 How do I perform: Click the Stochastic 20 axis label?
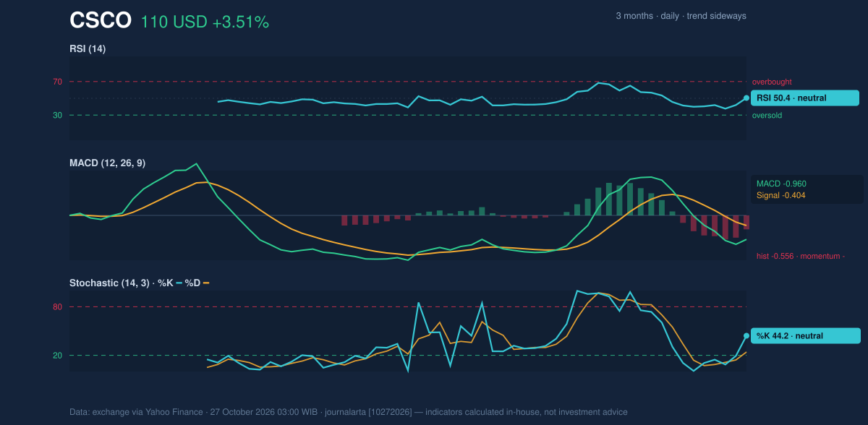coord(57,356)
